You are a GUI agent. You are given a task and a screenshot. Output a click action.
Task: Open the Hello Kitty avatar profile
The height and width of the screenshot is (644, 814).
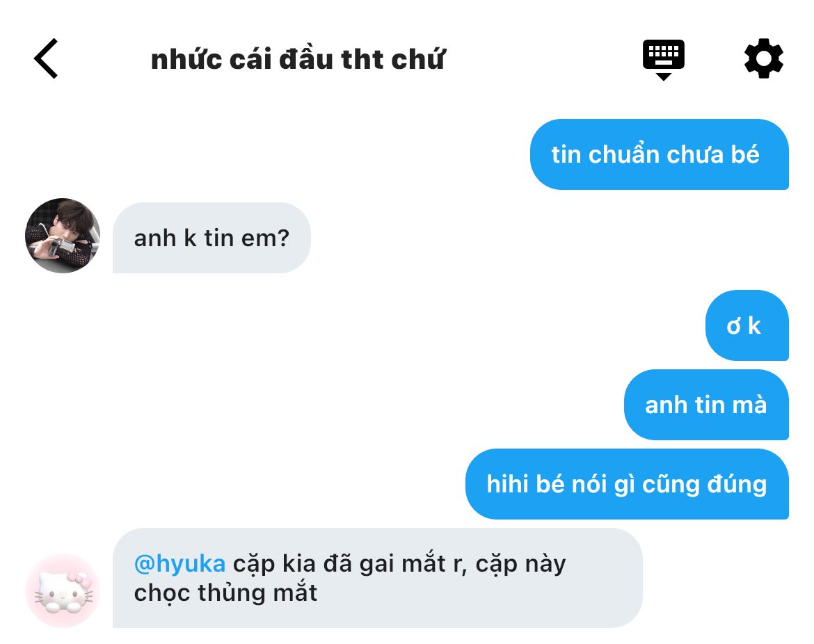pos(63,590)
